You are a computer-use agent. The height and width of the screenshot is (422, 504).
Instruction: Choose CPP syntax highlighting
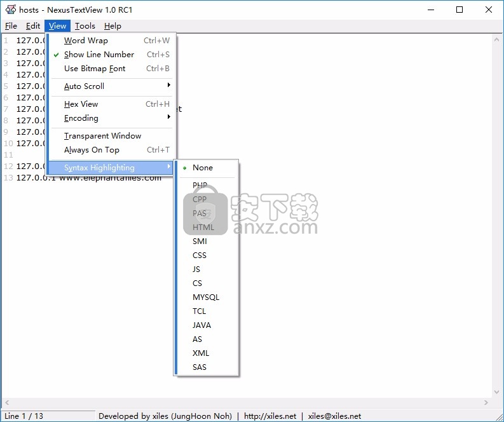[208, 200]
